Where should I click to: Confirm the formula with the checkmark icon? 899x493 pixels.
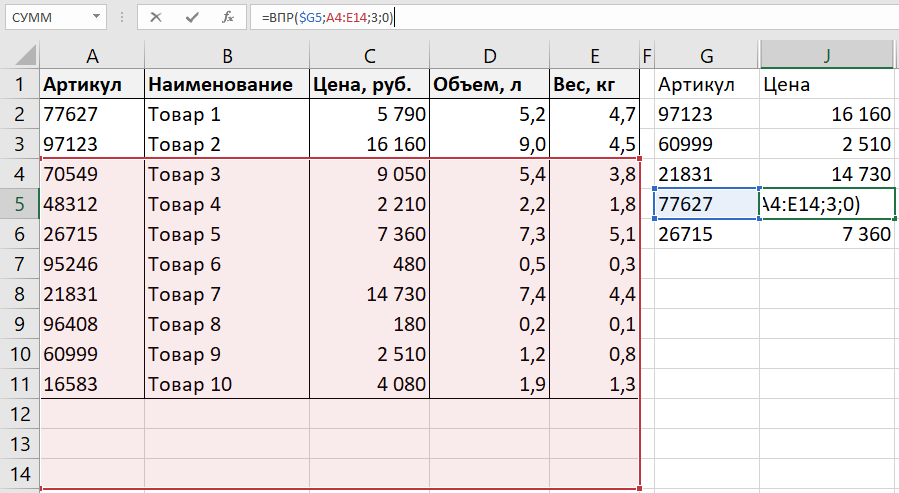(192, 18)
